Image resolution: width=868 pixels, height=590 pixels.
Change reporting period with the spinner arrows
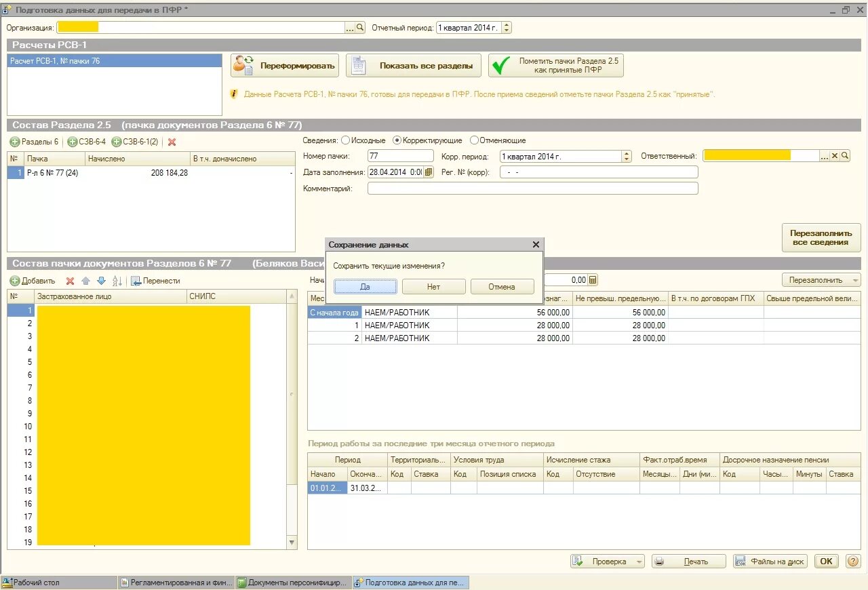pos(507,28)
